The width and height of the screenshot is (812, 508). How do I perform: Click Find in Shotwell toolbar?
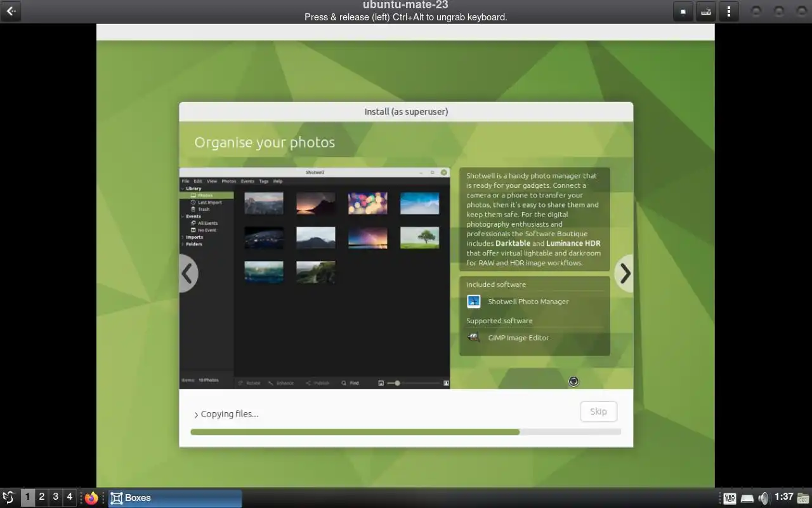[x=350, y=383]
